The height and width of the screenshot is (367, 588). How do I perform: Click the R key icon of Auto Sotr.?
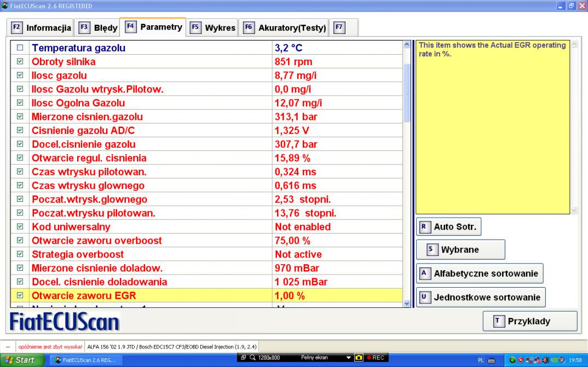pos(424,226)
